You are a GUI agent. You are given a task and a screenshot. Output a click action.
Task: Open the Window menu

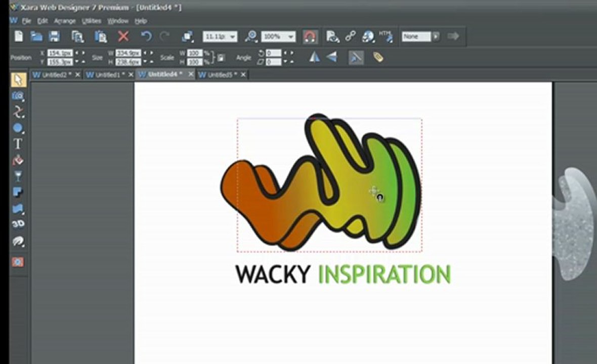click(x=118, y=21)
